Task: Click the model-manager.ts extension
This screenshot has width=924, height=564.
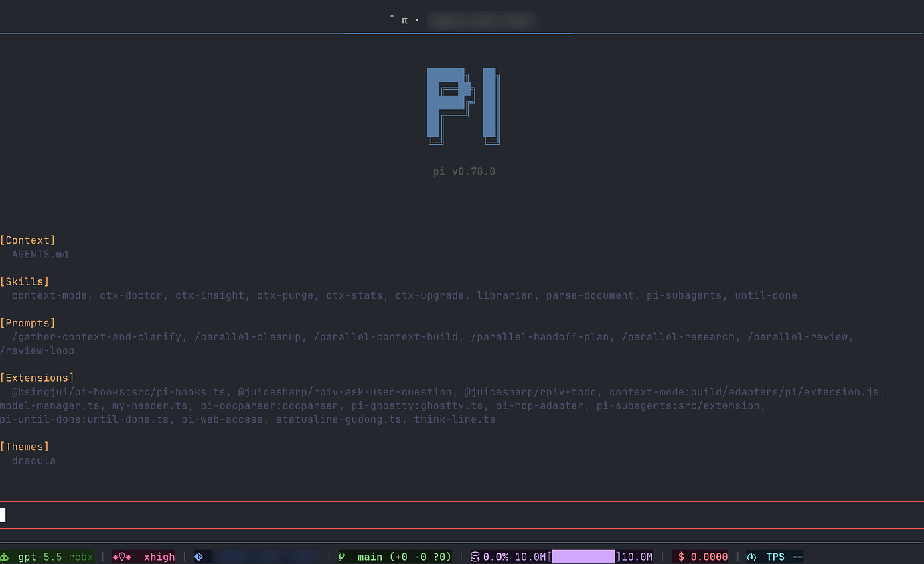Action: (x=50, y=406)
